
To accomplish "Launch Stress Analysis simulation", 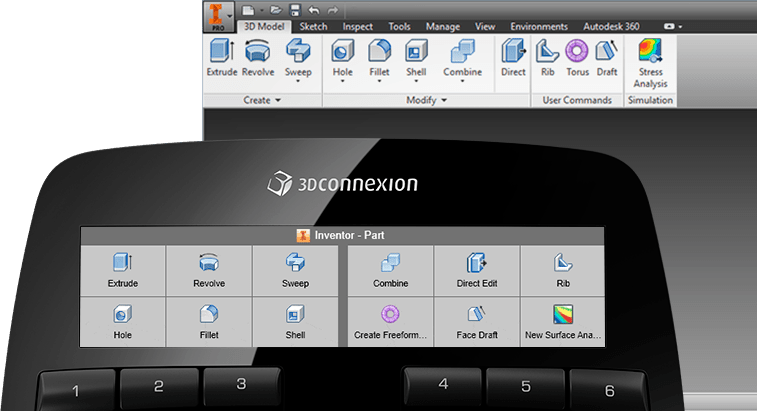I will (x=650, y=64).
